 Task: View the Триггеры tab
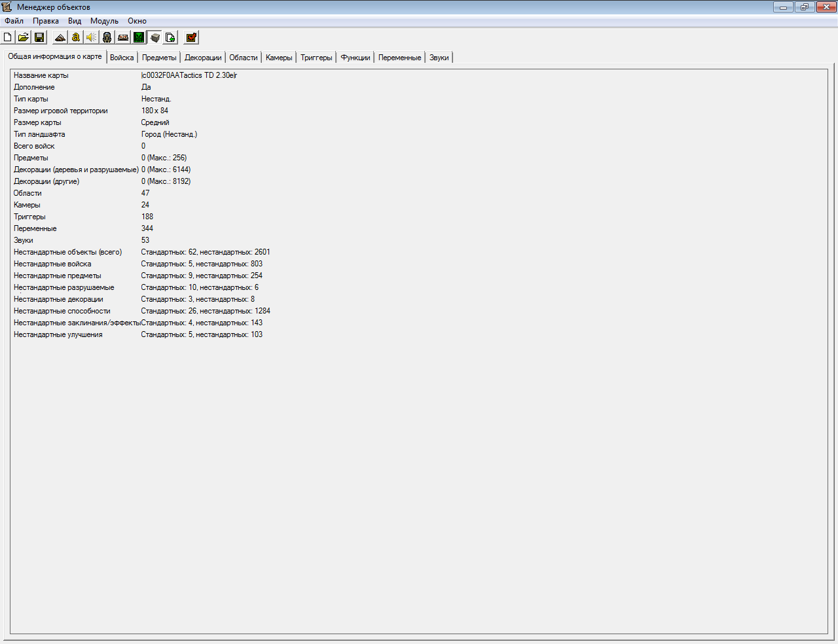click(316, 58)
